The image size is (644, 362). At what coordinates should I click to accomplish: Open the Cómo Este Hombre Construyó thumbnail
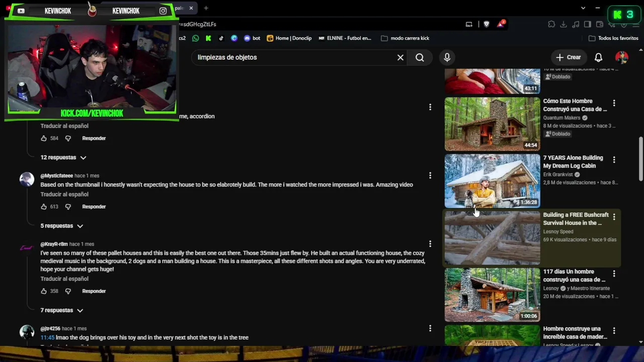(x=492, y=124)
